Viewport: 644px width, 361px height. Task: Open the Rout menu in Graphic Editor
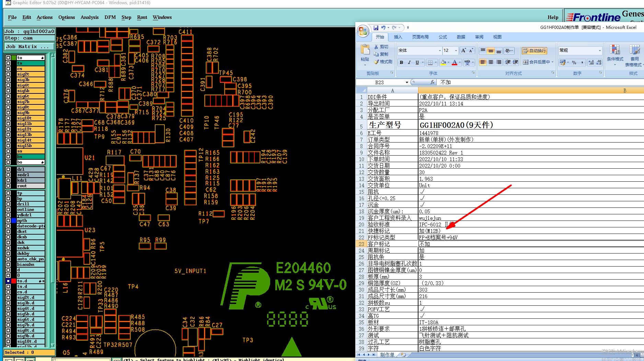(142, 17)
